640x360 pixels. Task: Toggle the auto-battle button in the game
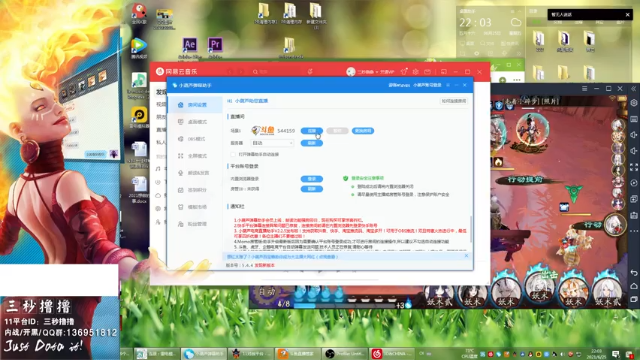pyautogui.click(x=267, y=293)
